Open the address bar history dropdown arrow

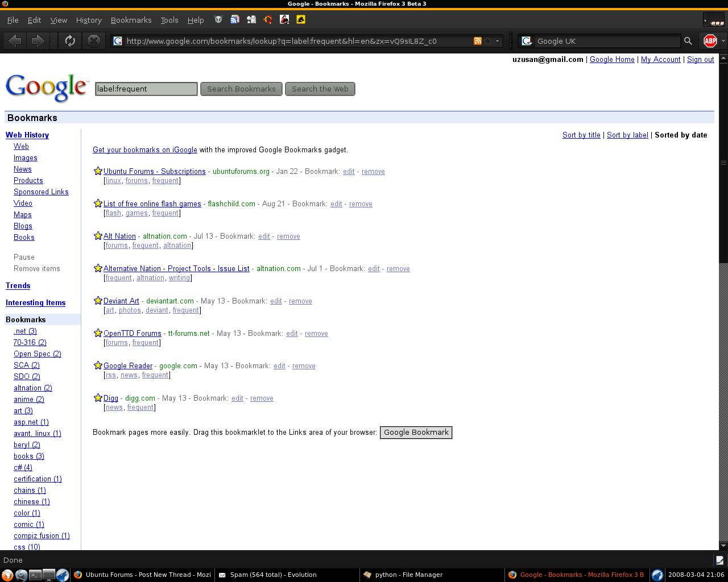pos(498,41)
